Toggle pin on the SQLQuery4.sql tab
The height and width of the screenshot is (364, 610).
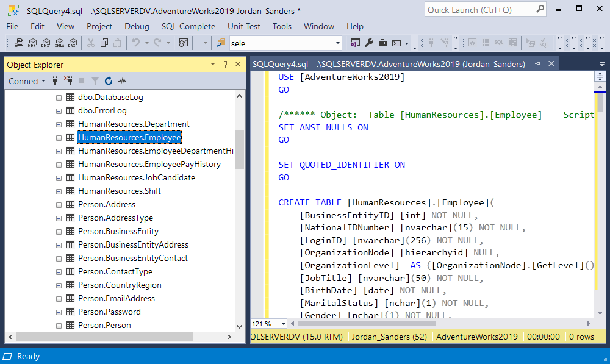pyautogui.click(x=537, y=64)
